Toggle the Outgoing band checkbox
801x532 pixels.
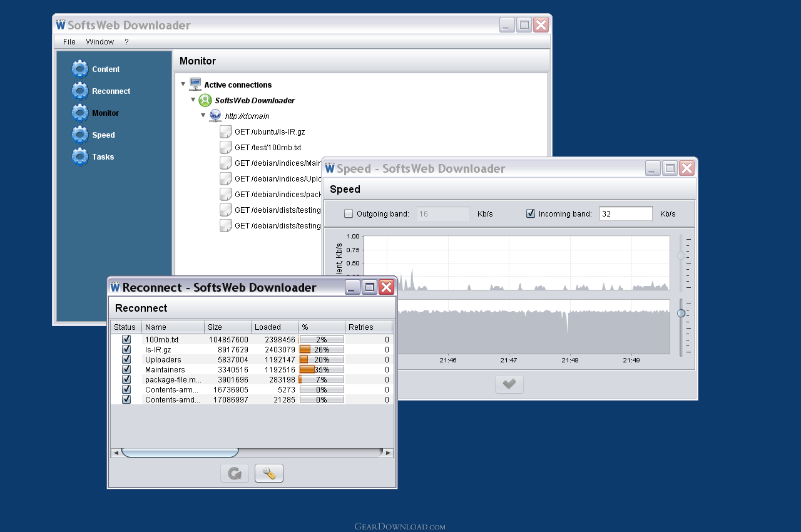coord(349,213)
